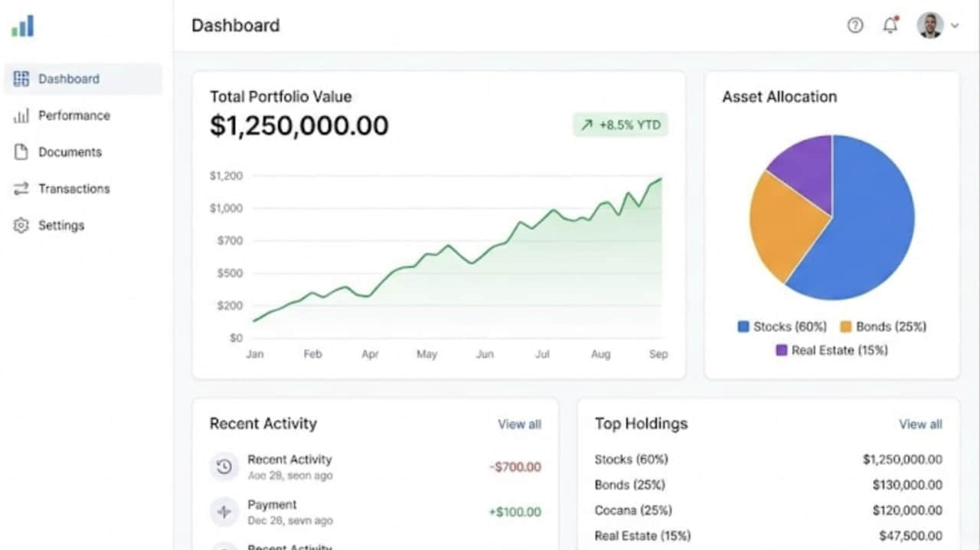Open the user avatar menu
Screen dimensions: 980x550
pyautogui.click(x=929, y=25)
